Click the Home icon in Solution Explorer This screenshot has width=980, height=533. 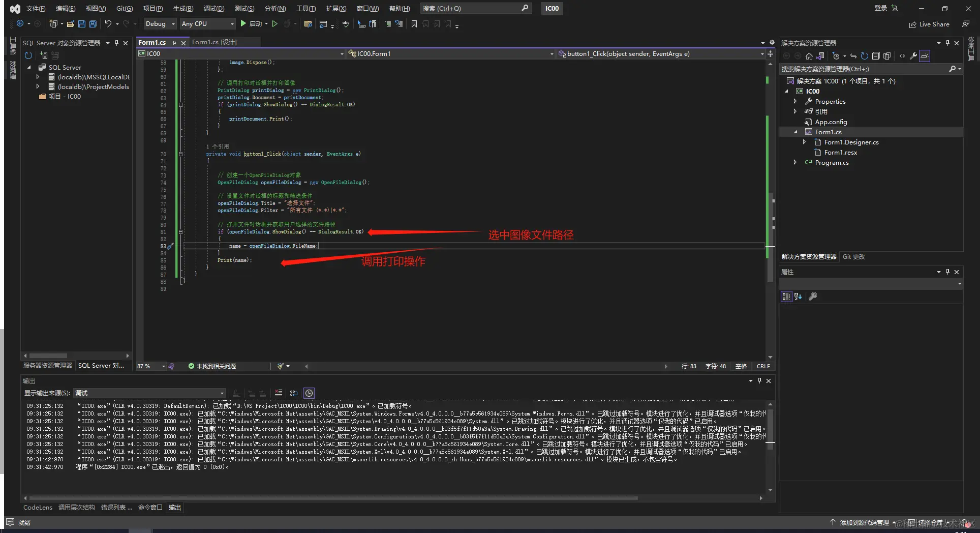pos(809,56)
